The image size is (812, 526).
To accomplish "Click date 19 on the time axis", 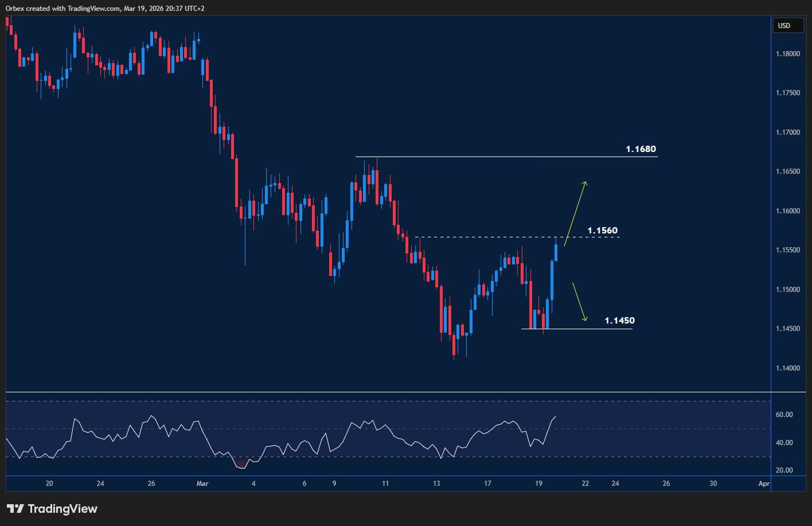I will click(538, 484).
